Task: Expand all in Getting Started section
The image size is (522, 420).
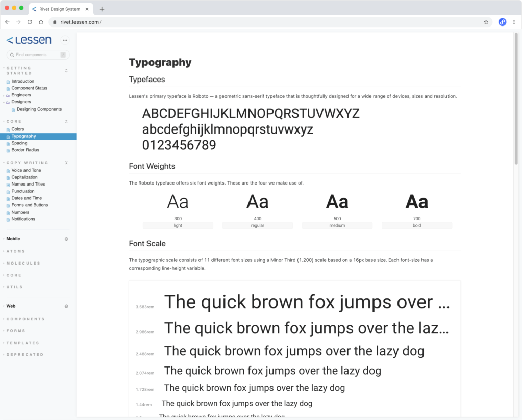Action: click(66, 71)
